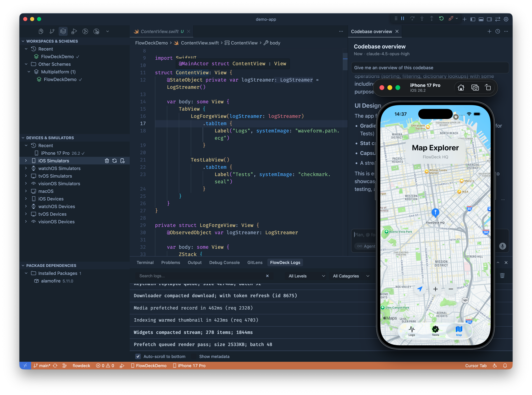Viewport: 532px width, 395px height.
Task: Select the Git graph circle icon in sidebar
Action: click(x=85, y=31)
